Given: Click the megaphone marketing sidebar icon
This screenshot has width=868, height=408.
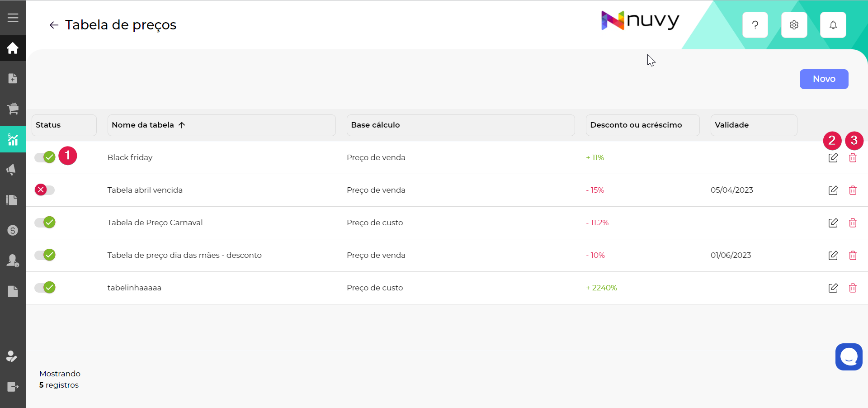Looking at the screenshot, I should 13,170.
